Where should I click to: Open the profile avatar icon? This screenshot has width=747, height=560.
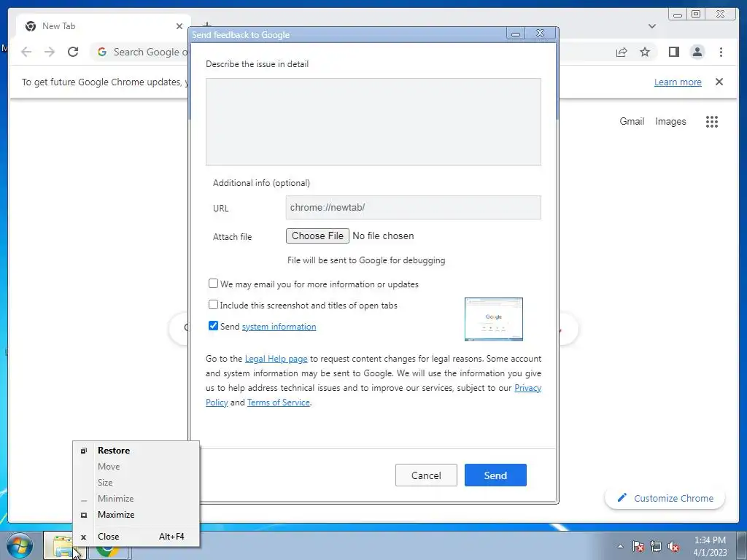tap(697, 52)
